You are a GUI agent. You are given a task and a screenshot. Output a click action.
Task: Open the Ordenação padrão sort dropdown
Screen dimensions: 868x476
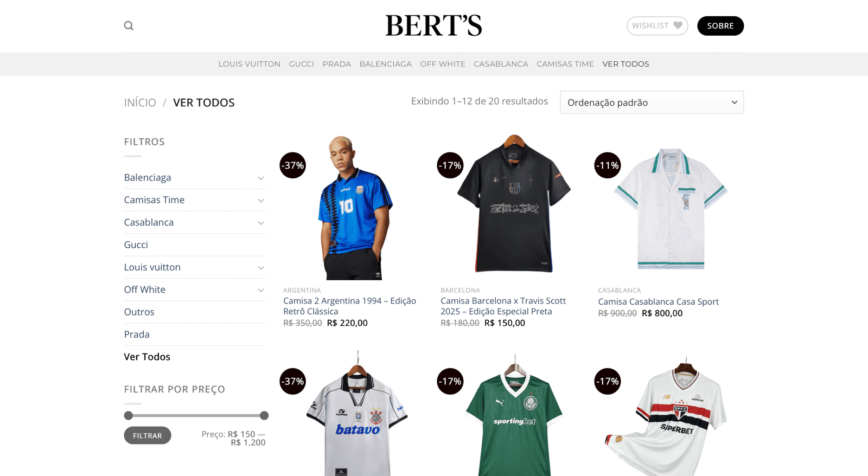click(x=652, y=102)
